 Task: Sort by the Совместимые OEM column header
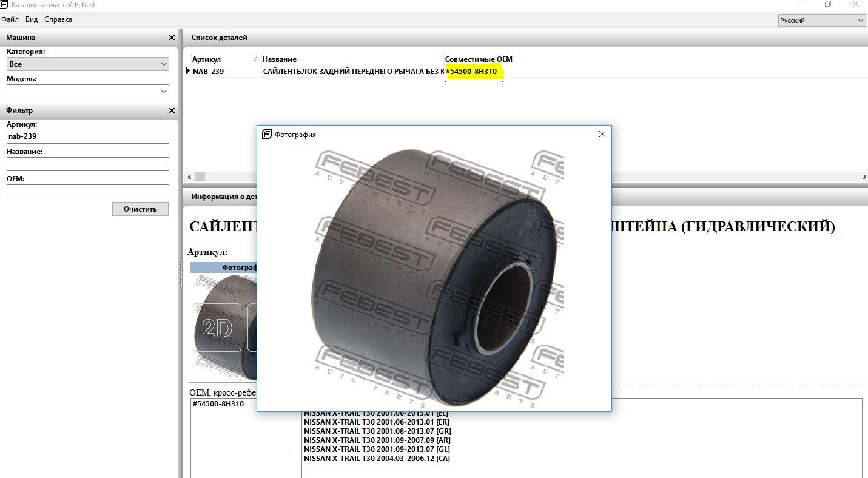point(479,59)
